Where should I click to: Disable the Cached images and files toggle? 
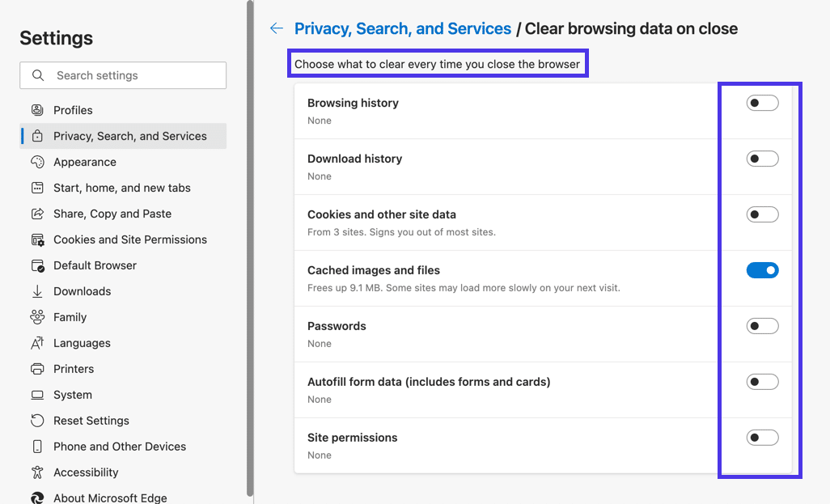(762, 270)
